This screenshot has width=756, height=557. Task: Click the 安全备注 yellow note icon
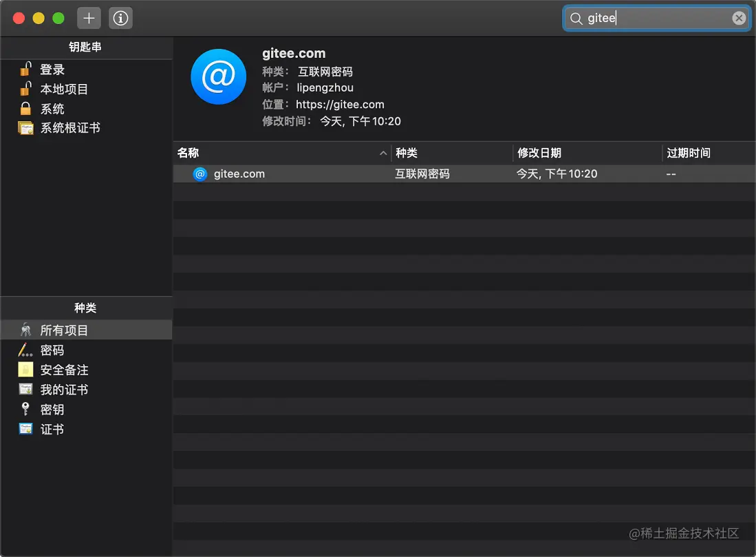coord(25,369)
